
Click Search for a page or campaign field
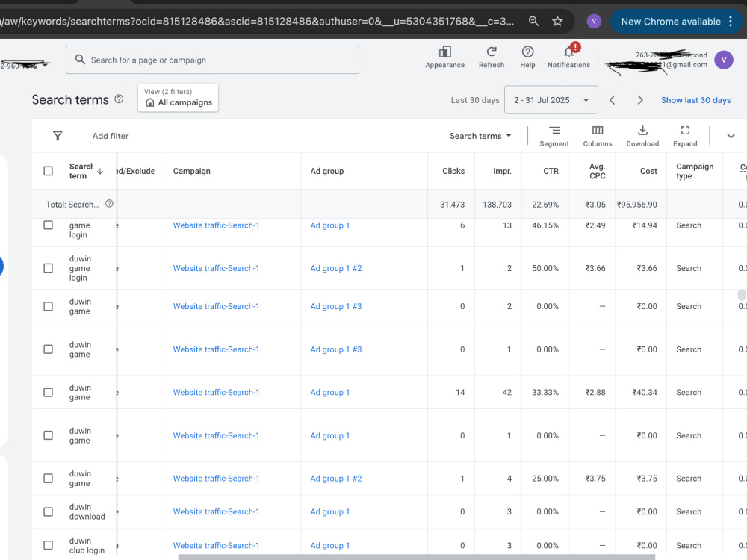212,60
